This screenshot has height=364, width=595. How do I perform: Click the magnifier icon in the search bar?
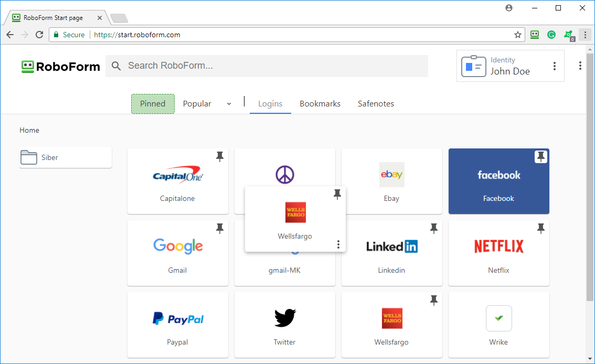(x=116, y=66)
